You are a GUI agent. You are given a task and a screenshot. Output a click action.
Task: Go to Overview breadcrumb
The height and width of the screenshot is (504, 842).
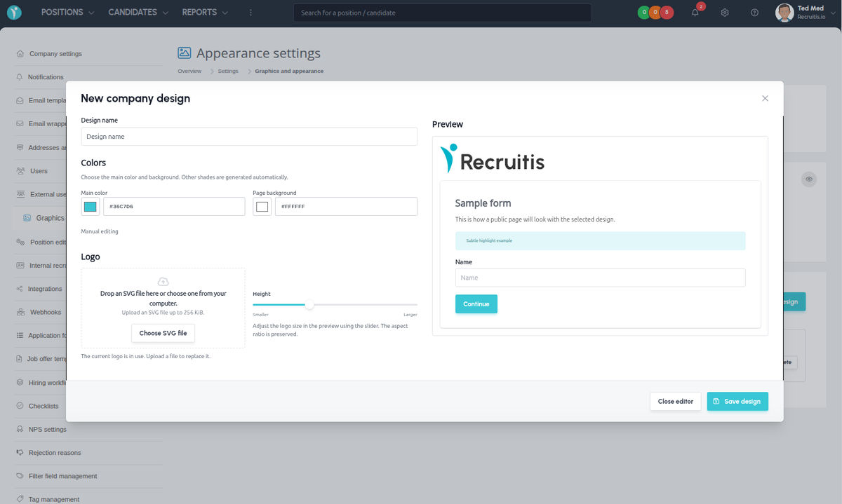[189, 71]
